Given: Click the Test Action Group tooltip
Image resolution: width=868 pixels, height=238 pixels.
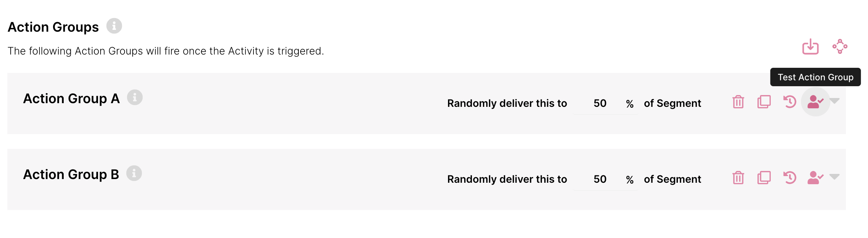Looking at the screenshot, I should coord(815,77).
